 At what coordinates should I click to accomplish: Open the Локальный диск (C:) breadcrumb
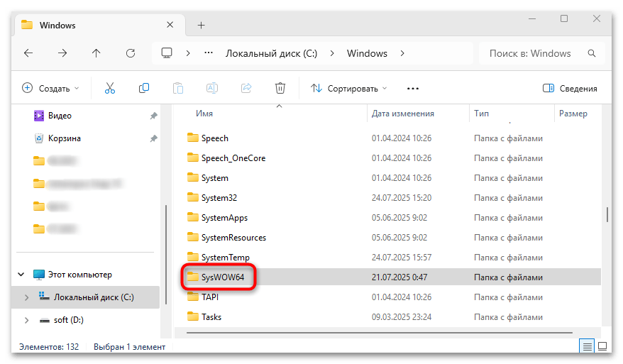[x=271, y=53]
